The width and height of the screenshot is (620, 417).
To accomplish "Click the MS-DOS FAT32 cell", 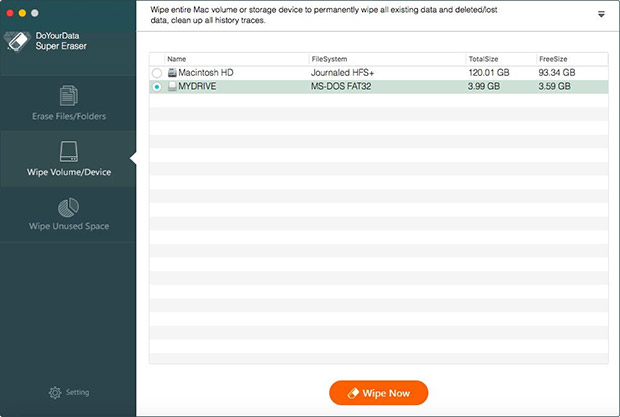I will coord(341,87).
